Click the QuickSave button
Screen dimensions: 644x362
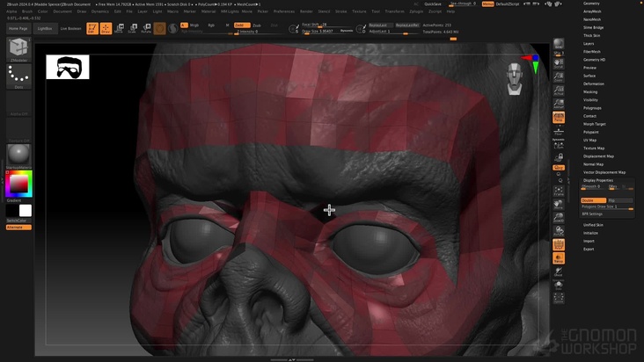tap(433, 4)
